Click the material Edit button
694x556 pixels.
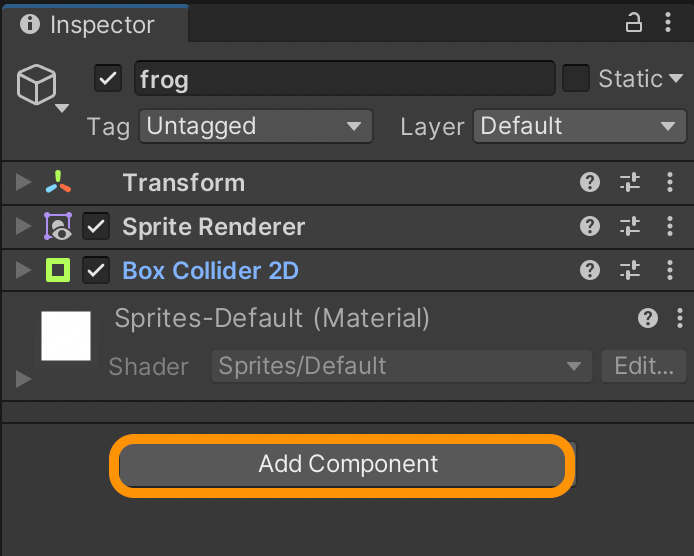pos(644,366)
